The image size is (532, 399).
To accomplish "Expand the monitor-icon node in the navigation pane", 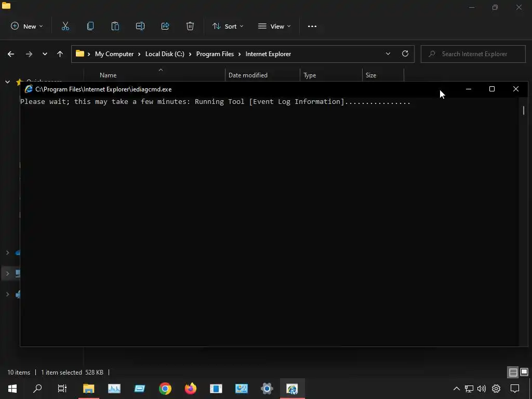I will [7, 273].
